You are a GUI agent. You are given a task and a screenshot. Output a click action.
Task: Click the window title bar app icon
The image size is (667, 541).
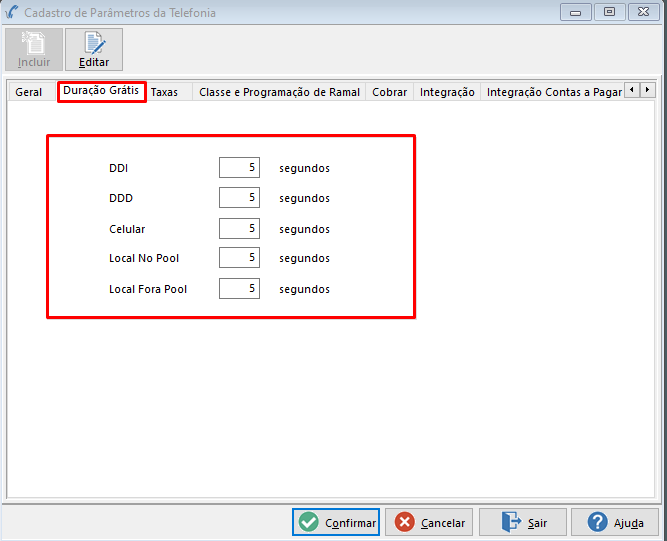[x=11, y=12]
